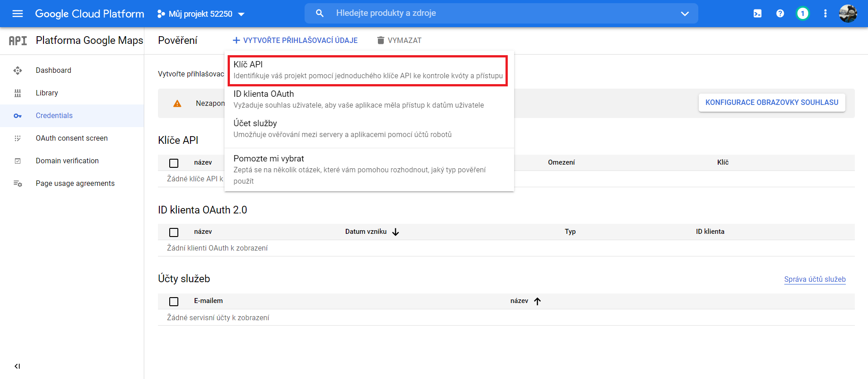868x379 pixels.
Task: Expand the Můj projekt 52250 project selector
Action: pos(201,14)
